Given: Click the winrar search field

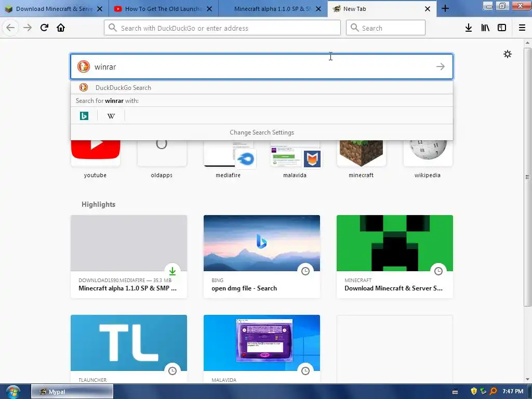Looking at the screenshot, I should [x=262, y=66].
